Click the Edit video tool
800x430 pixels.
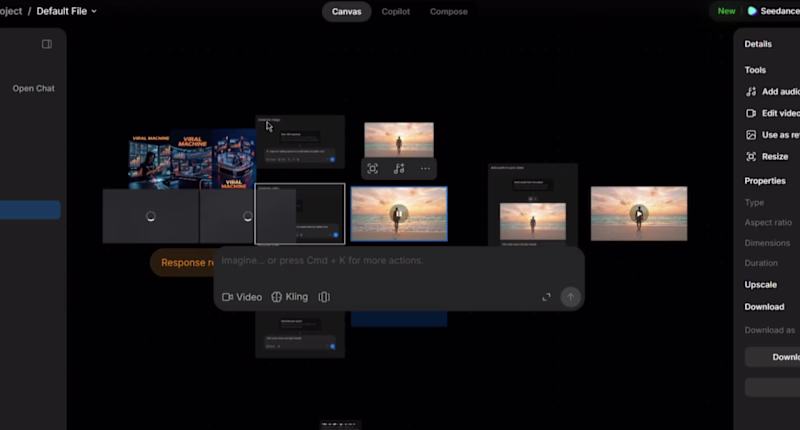772,113
